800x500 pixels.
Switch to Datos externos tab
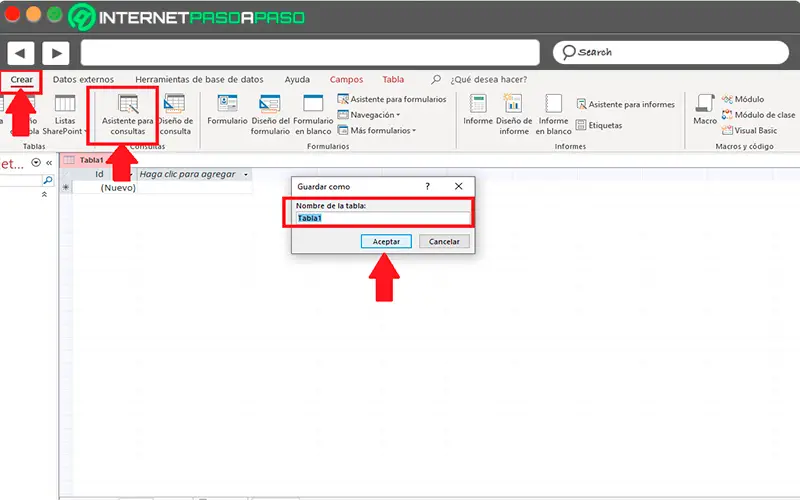click(x=83, y=80)
